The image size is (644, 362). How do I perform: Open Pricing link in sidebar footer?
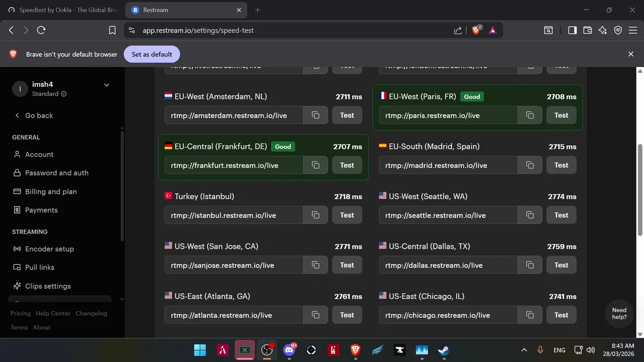[21, 313]
